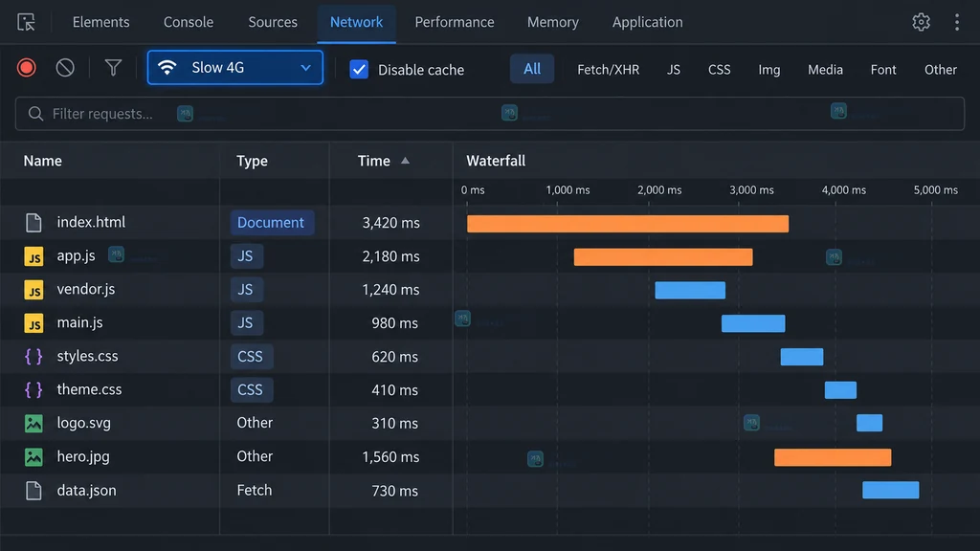The width and height of the screenshot is (980, 551).
Task: Click the data.json waterfall bar
Action: (891, 490)
